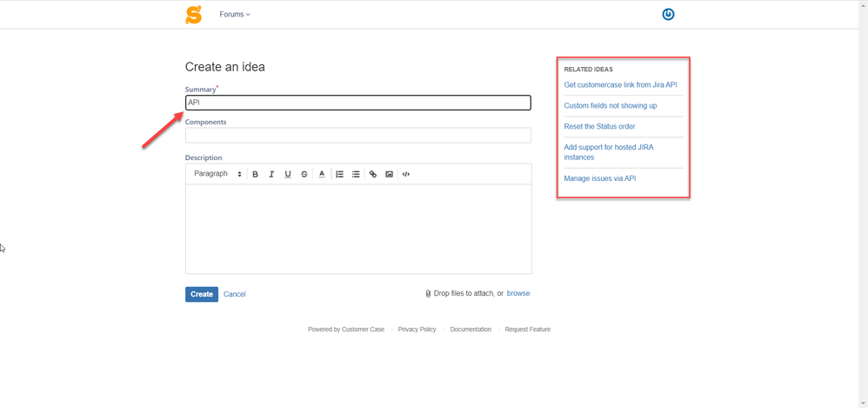Open 'Reset the Status order' idea
The height and width of the screenshot is (408, 868).
599,126
